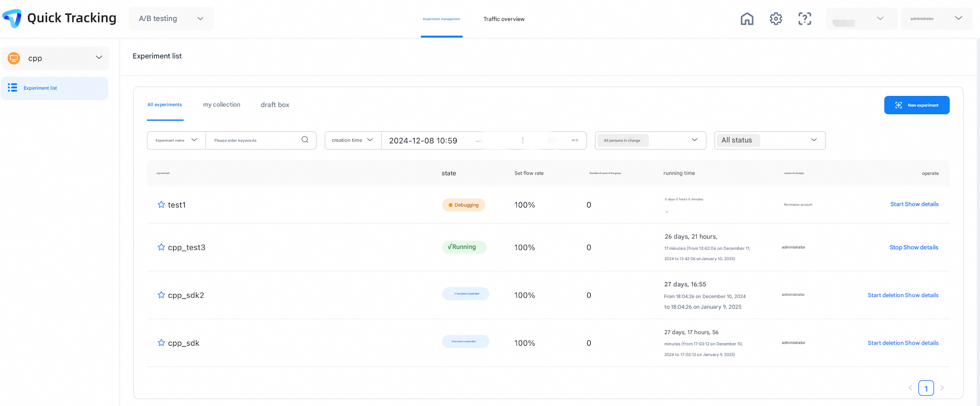Open the draft box tab
This screenshot has height=406, width=980.
pyautogui.click(x=275, y=105)
